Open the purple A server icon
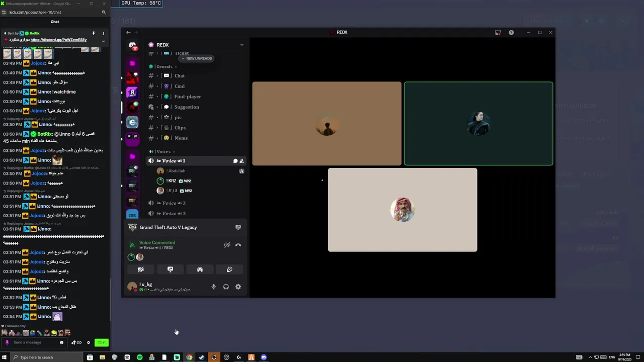 click(x=132, y=93)
